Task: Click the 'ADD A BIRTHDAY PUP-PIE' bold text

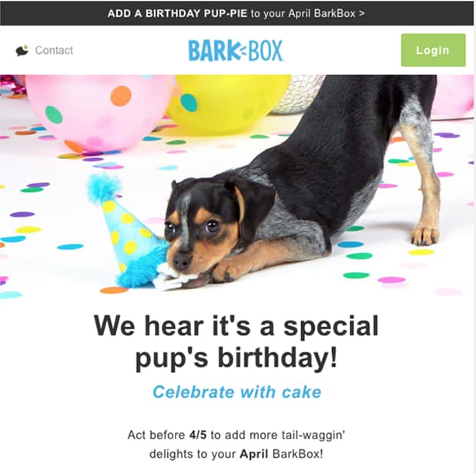Action: 177,13
